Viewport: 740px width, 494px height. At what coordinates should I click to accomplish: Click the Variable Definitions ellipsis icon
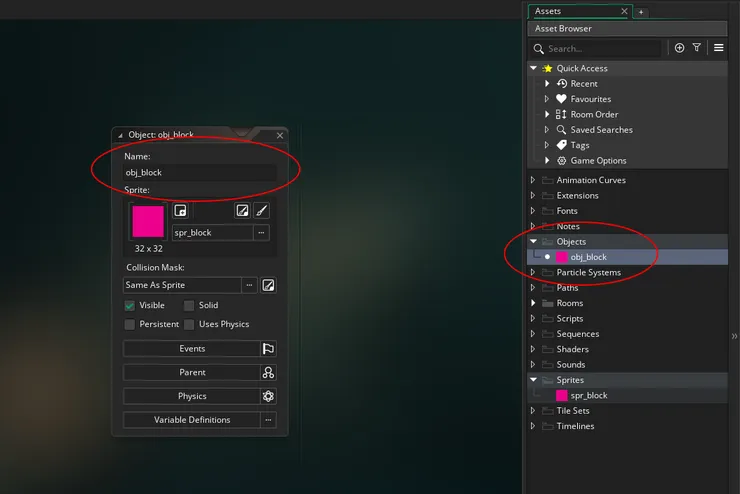(268, 419)
